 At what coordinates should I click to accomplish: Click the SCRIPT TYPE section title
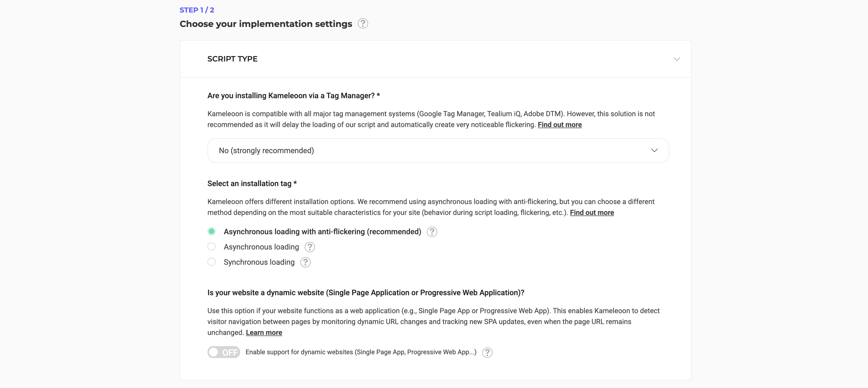click(232, 59)
